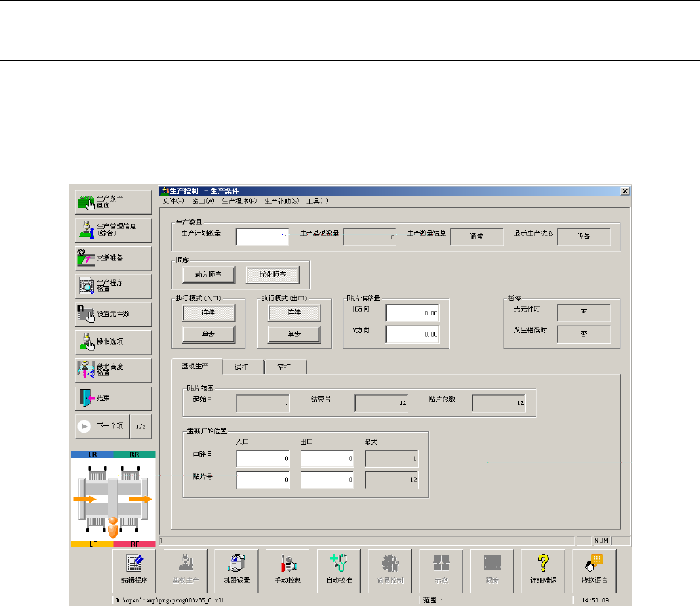Screen dimensions: 700x606
Task: Click the 14:53:09 clock in status bar
Action: (x=595, y=600)
